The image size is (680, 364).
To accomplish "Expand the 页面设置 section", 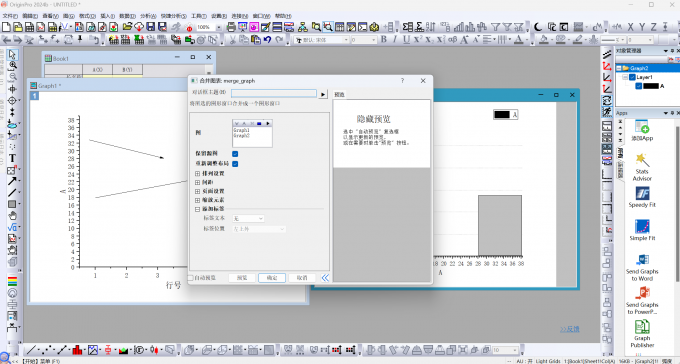I will point(197,191).
